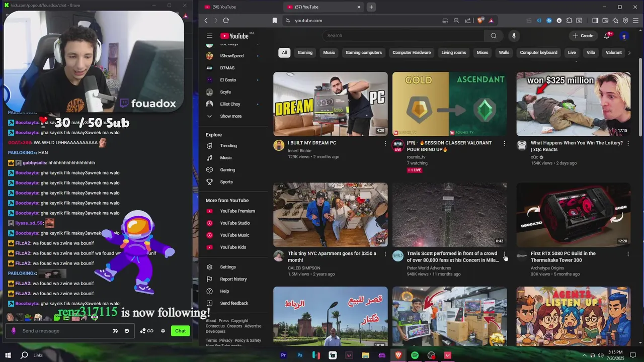Toggle the Brave sidebar panel
Viewport: 644px width, 362px height.
(595, 21)
